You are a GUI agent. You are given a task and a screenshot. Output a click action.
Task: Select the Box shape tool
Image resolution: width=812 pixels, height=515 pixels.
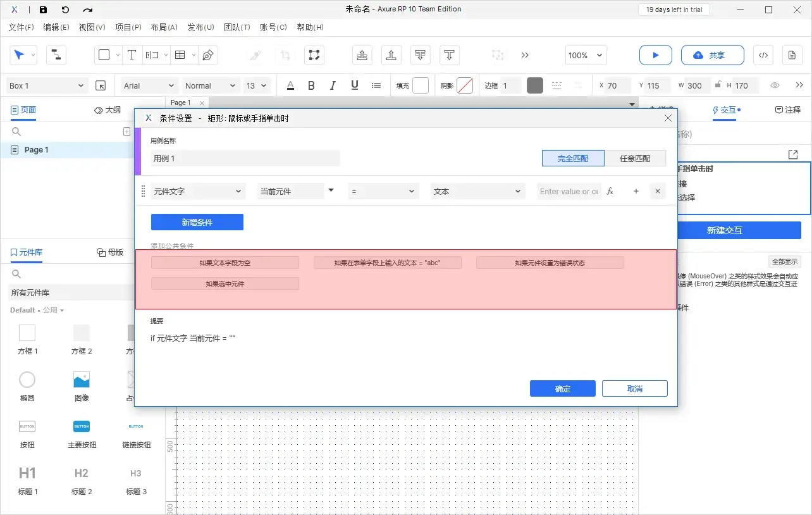104,55
